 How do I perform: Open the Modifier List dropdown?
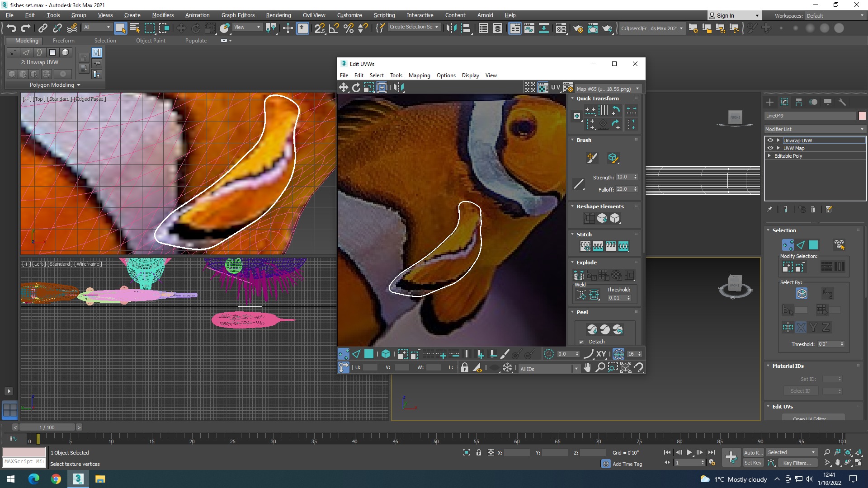pyautogui.click(x=815, y=129)
